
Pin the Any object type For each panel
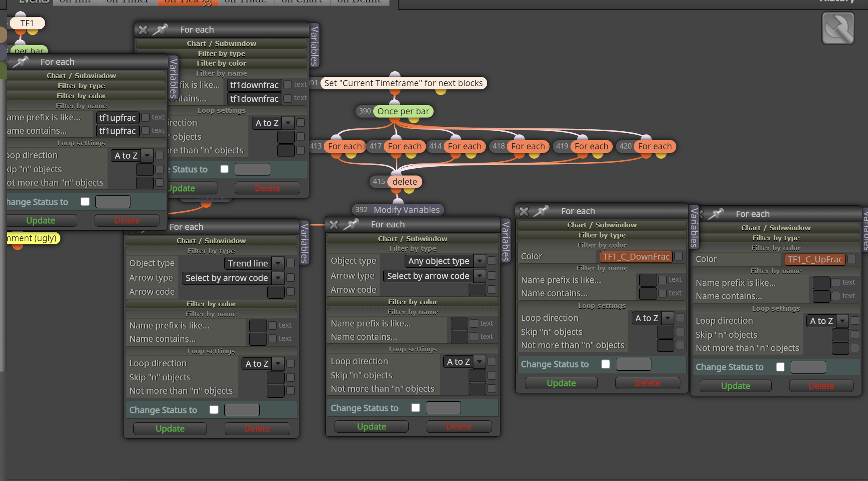[351, 224]
